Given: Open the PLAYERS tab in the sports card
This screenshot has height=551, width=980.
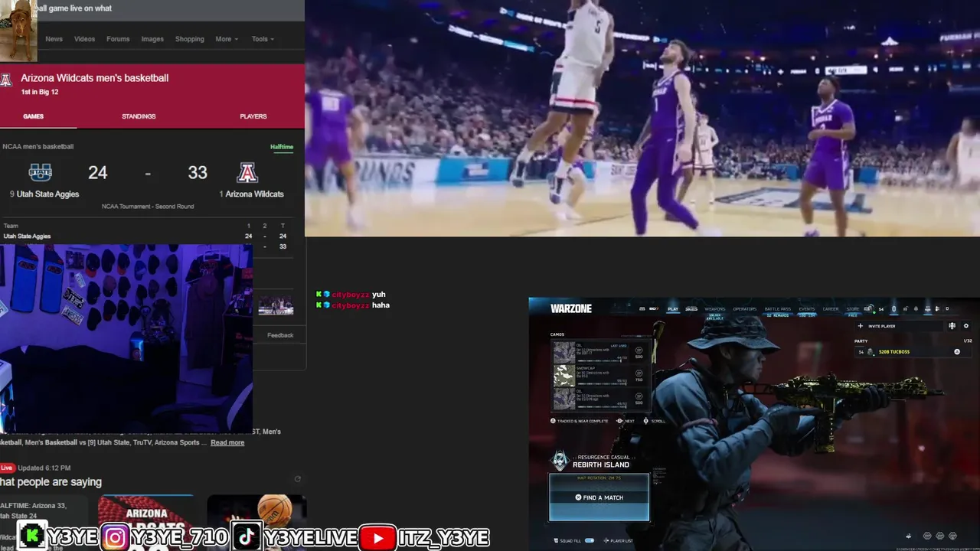Looking at the screenshot, I should click(253, 116).
